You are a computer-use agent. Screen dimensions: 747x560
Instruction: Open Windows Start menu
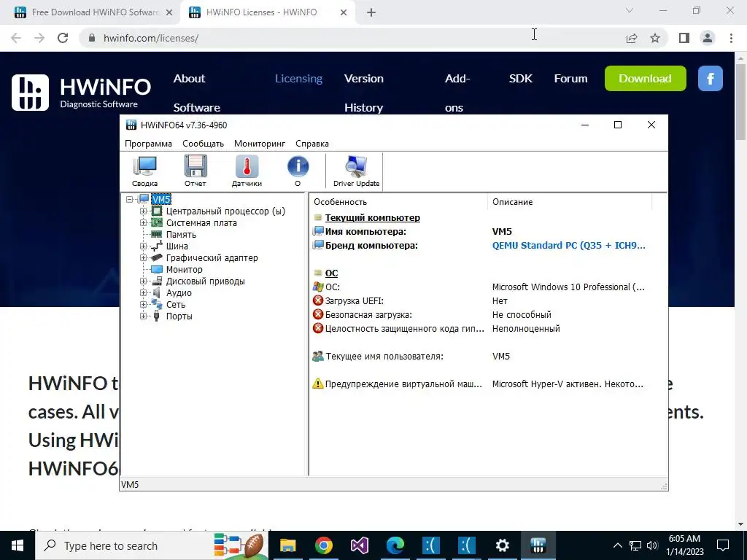(18, 545)
